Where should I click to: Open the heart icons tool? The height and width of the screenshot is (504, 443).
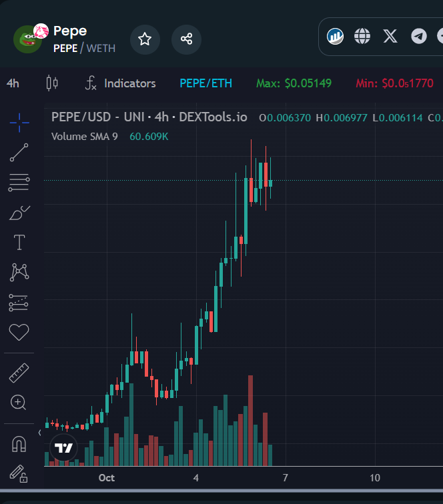point(19,332)
